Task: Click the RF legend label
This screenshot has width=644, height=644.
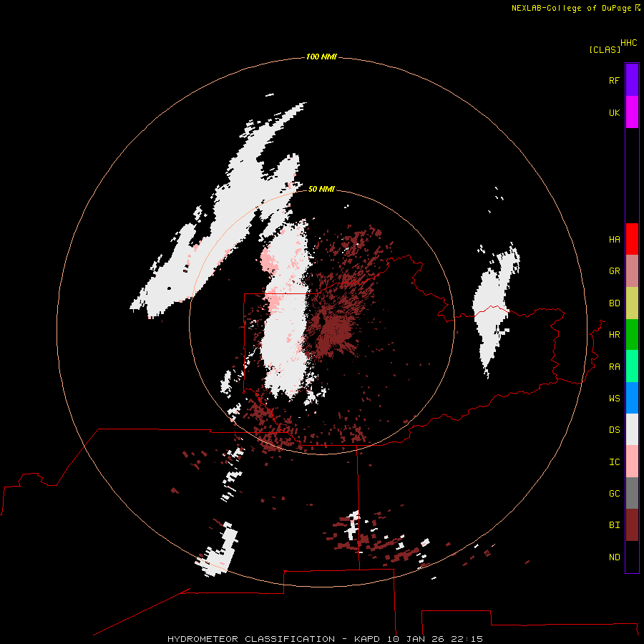Action: tap(614, 80)
